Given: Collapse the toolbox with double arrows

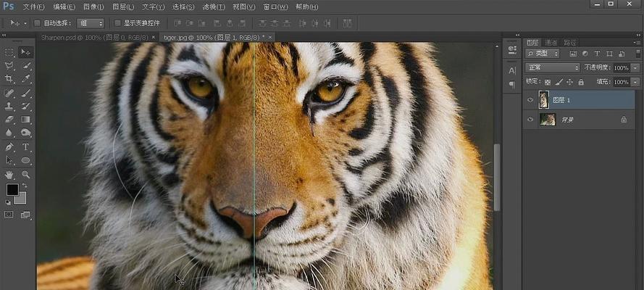Looking at the screenshot, I should pos(4,36).
